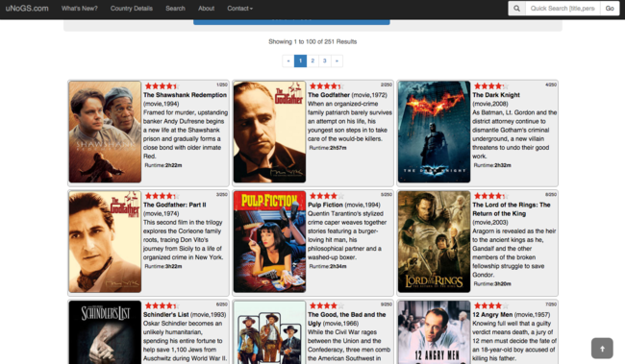Click The Good, the Bad and the Ugly title
Screen dimensions: 625x364
(347, 319)
